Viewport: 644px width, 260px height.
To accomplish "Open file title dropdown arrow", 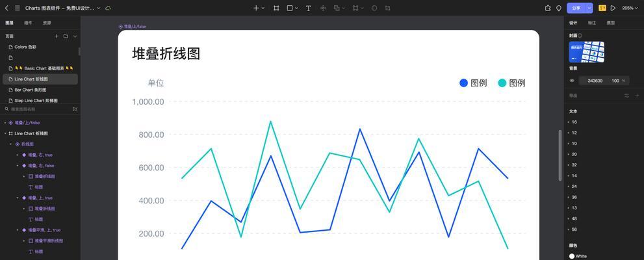I will pyautogui.click(x=99, y=8).
